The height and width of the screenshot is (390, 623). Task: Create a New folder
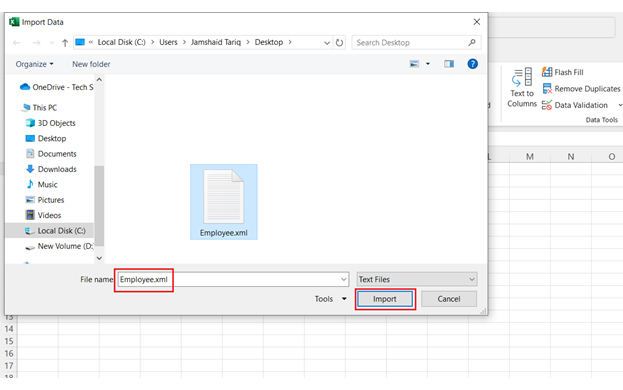91,64
